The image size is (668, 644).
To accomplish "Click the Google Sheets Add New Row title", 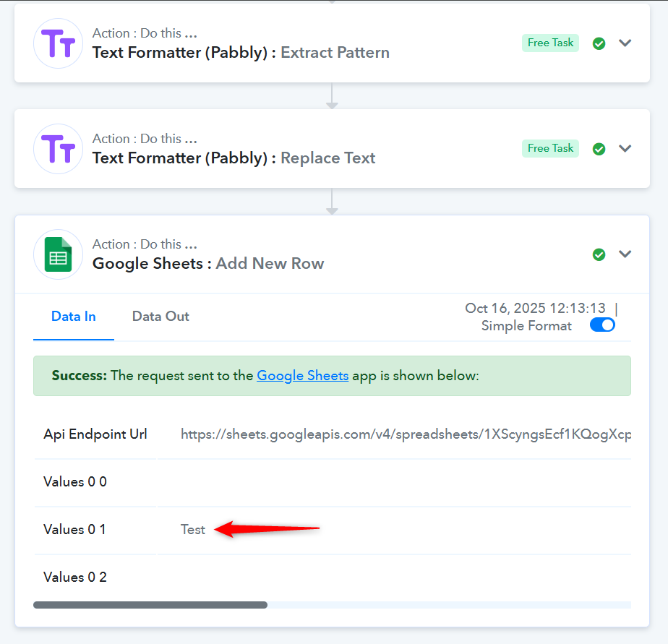I will point(208,263).
